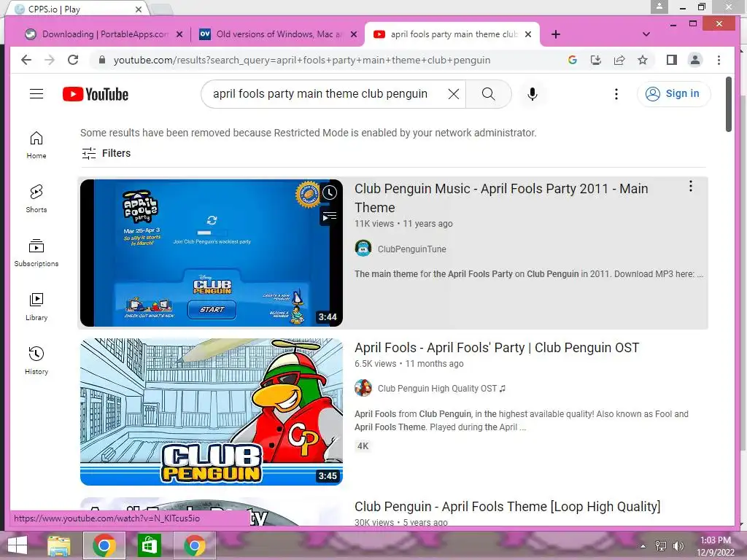Close the Old versions of Windows tab
Screen dimensions: 747x560
coord(354,34)
